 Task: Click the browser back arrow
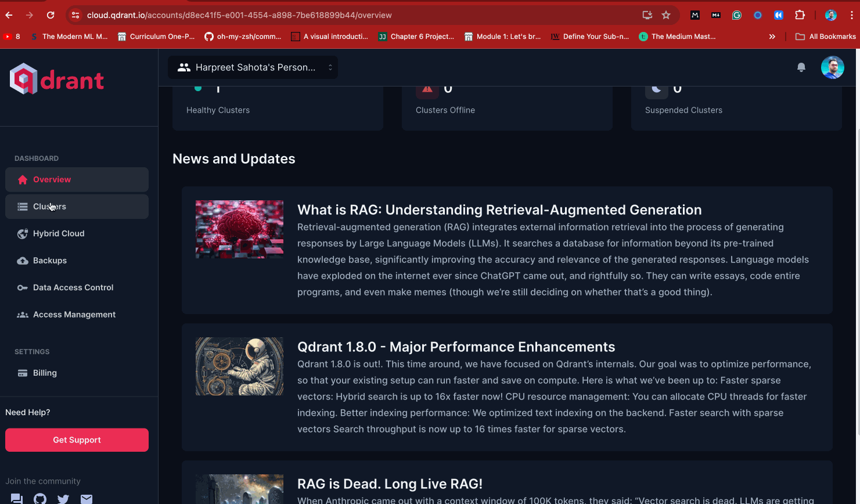pyautogui.click(x=9, y=15)
